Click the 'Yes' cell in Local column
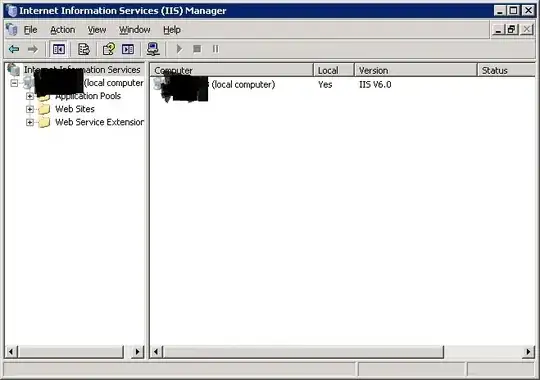This screenshot has height=380, width=540. coord(325,84)
